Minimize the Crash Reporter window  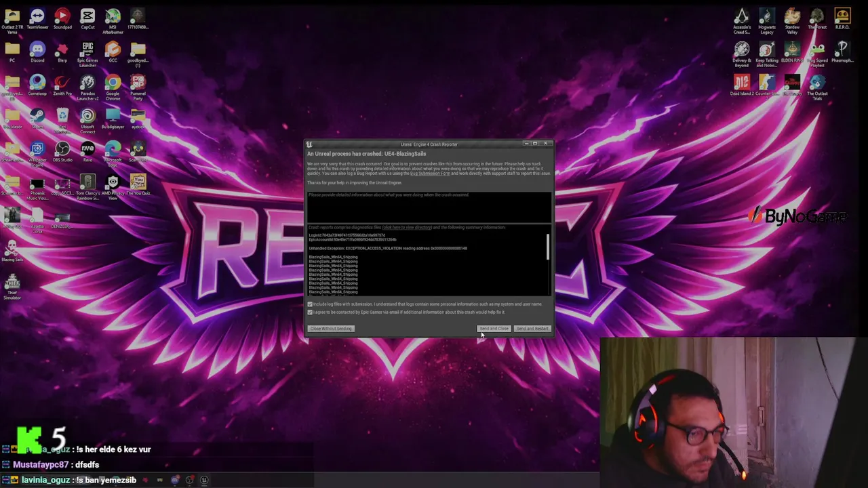tap(526, 144)
